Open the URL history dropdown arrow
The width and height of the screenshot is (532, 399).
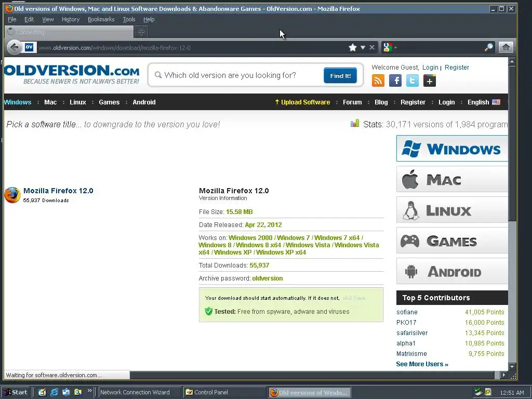tap(363, 47)
